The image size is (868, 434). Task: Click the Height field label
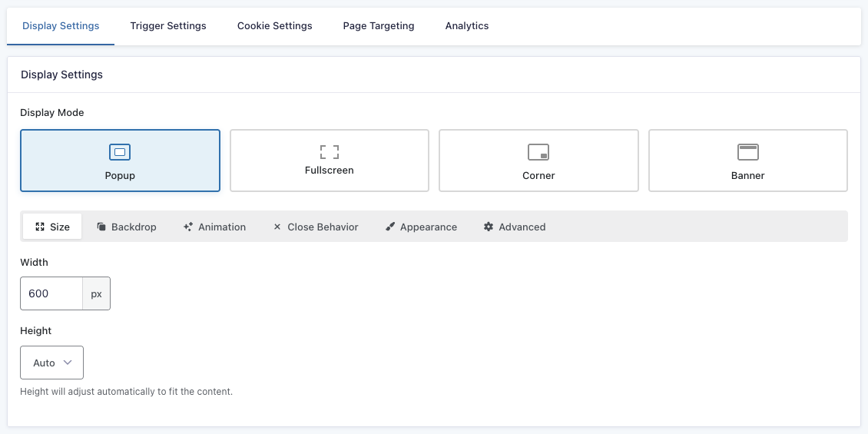click(x=35, y=330)
